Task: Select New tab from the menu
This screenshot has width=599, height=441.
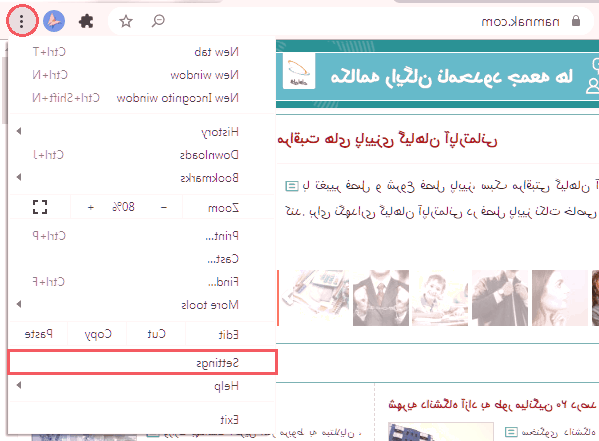Action: (x=141, y=52)
